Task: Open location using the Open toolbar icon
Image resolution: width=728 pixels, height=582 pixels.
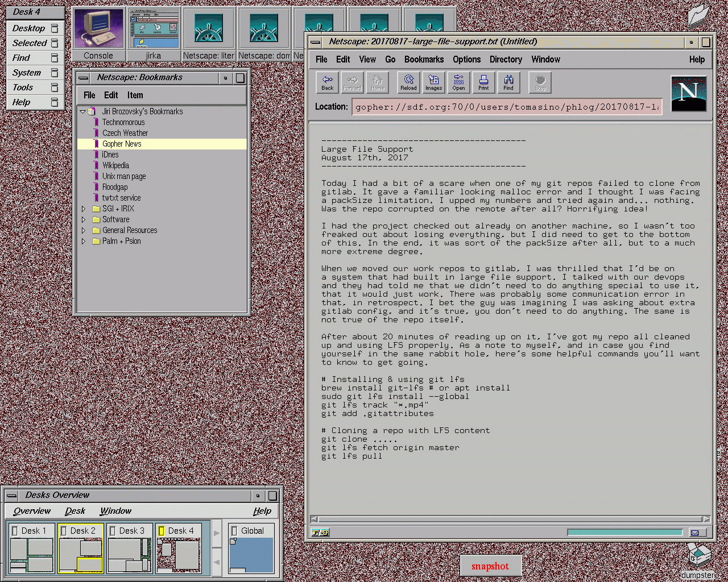Action: [x=458, y=82]
